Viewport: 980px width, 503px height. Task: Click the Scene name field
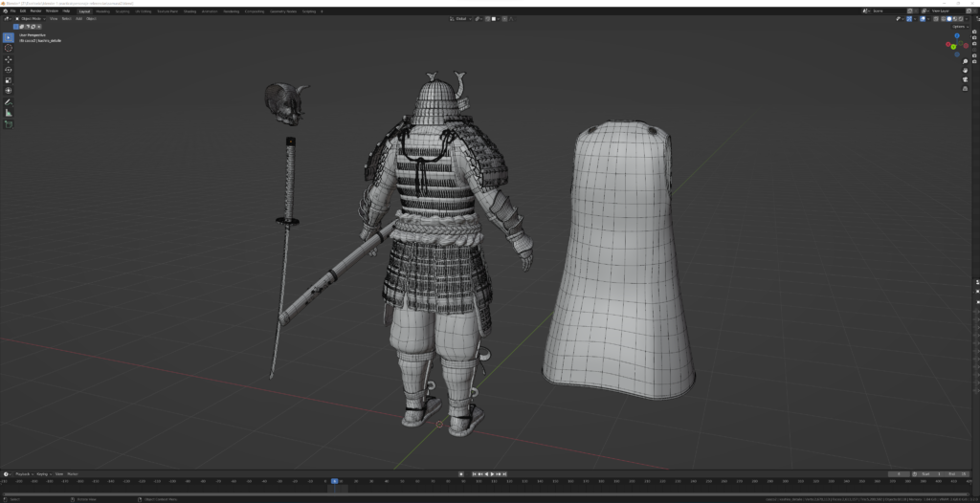point(889,11)
